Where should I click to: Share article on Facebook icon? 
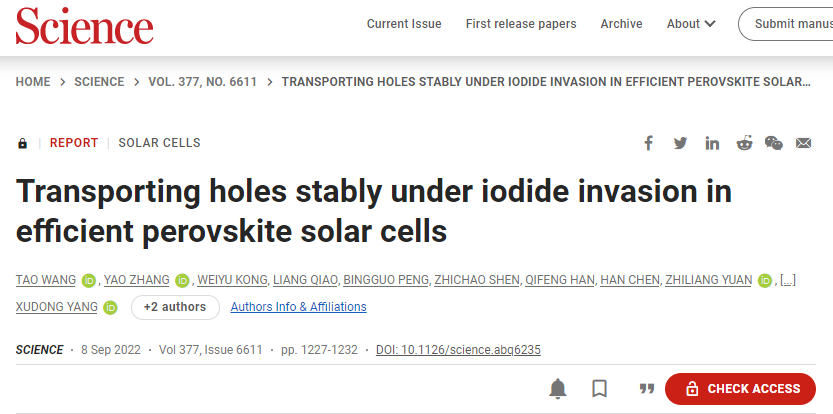tap(648, 143)
